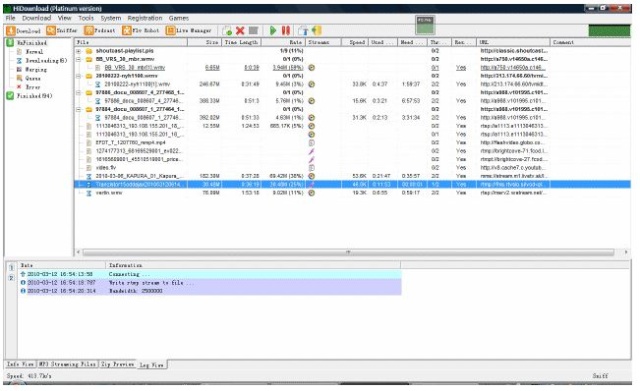Click the horizontal scrollbar of the file list
Image resolution: width=640 pixels, height=391 pixels.
click(x=349, y=253)
